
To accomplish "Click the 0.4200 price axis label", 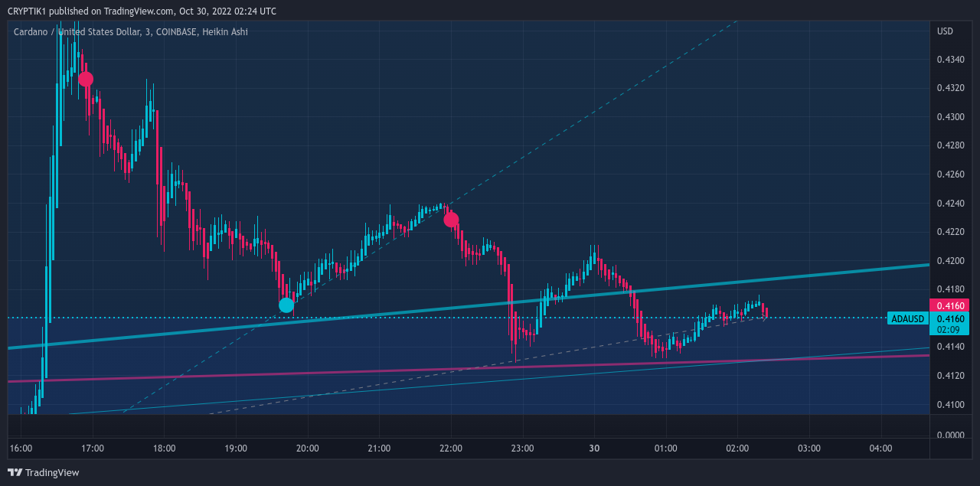I will (950, 261).
